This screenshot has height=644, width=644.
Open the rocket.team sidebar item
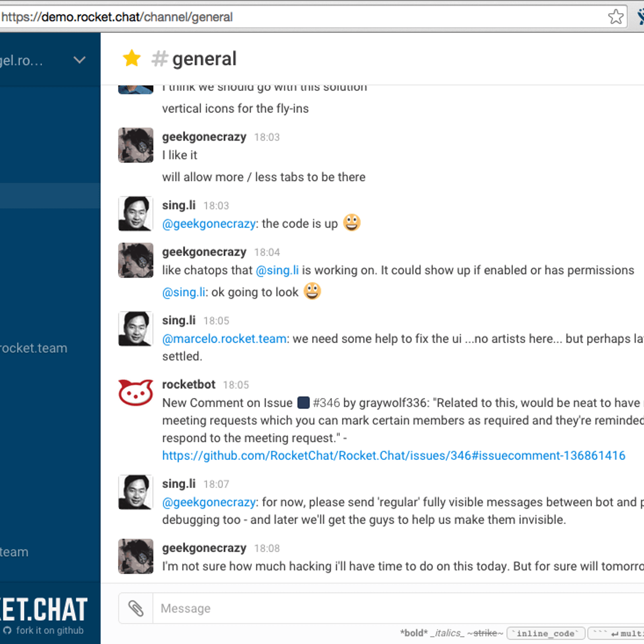click(34, 348)
